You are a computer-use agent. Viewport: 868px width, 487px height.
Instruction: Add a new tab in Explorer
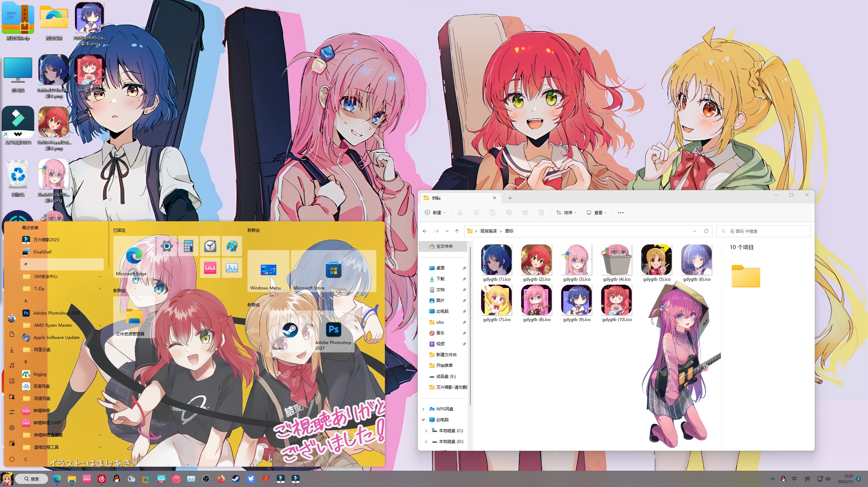pos(510,198)
